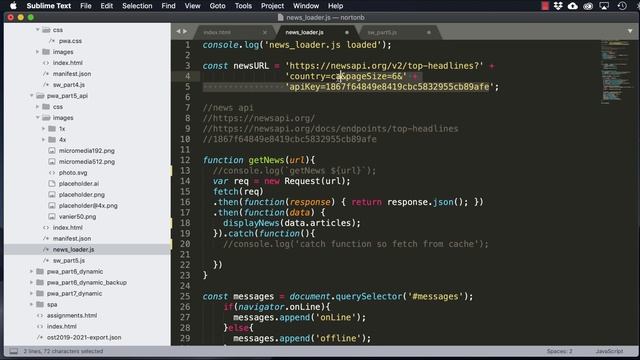The image size is (640, 360).
Task: Expand the pwa_part6_dynamic_backup folder
Action: (x=31, y=282)
